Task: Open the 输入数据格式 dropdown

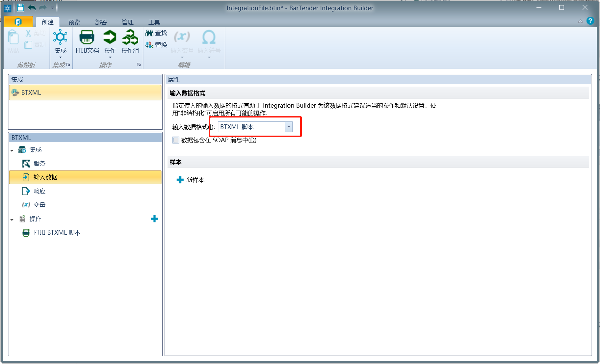Action: [x=288, y=127]
